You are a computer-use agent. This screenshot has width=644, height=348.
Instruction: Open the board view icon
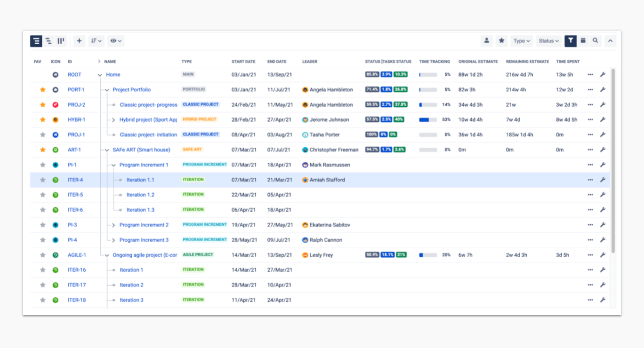61,41
